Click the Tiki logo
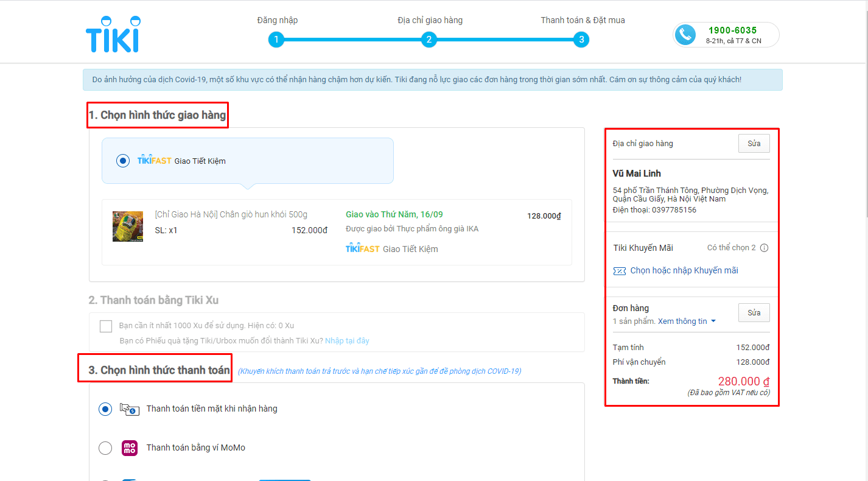The image size is (868, 481). [113, 34]
